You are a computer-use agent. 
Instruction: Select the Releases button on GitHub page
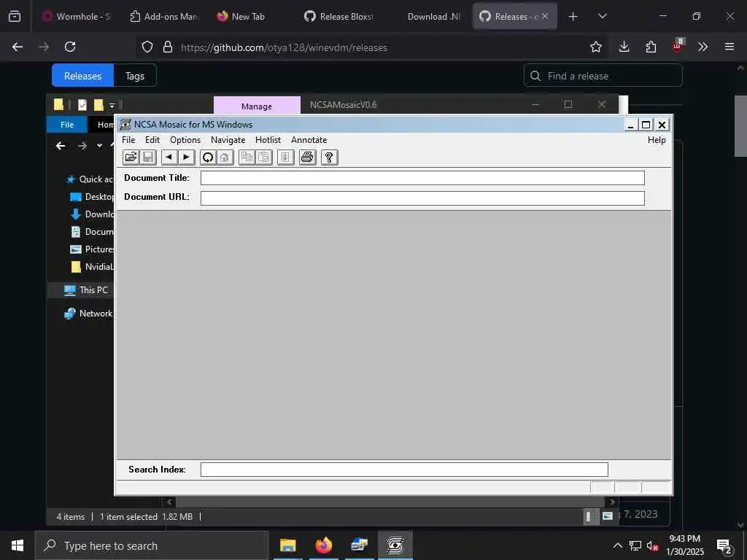pos(83,76)
